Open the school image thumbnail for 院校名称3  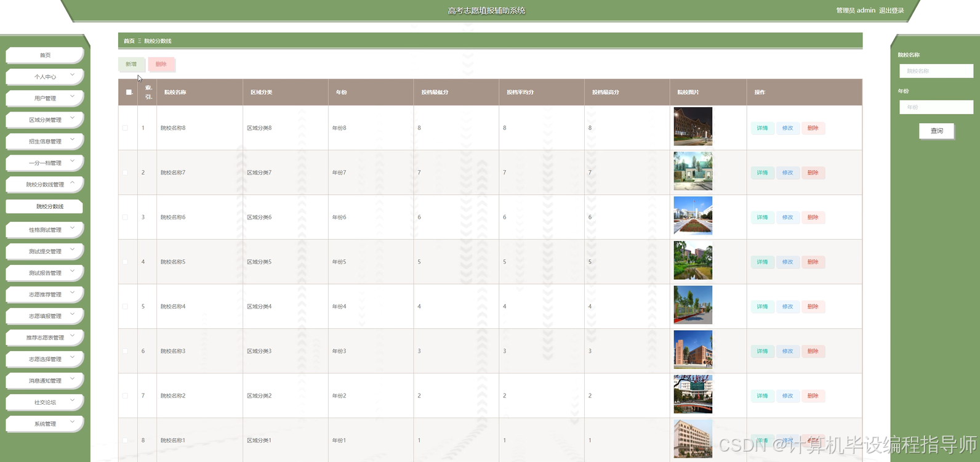point(693,350)
